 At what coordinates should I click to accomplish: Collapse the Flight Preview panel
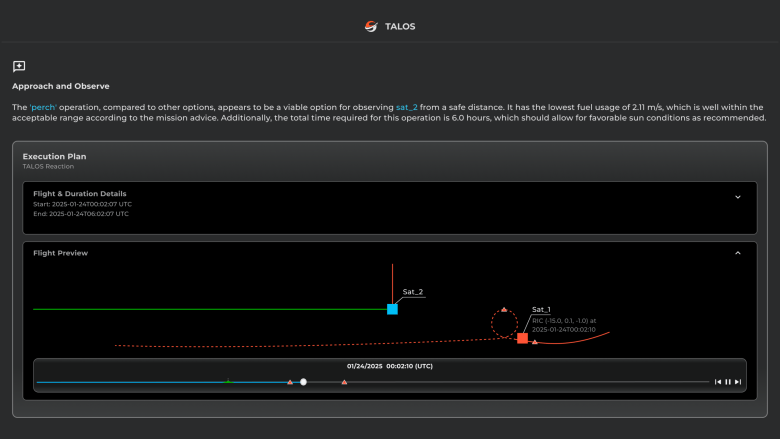[738, 253]
